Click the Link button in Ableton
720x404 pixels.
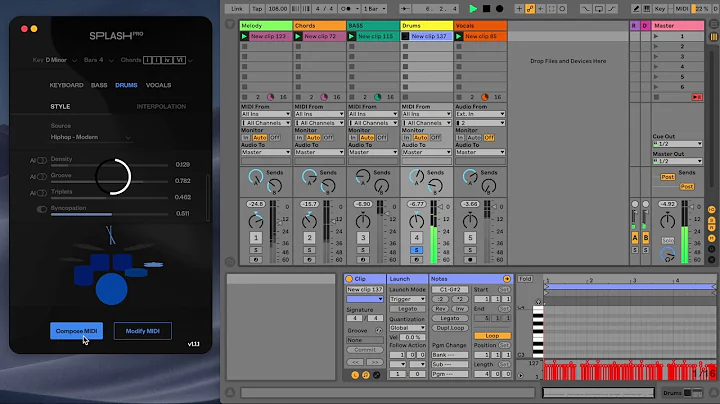pos(237,9)
